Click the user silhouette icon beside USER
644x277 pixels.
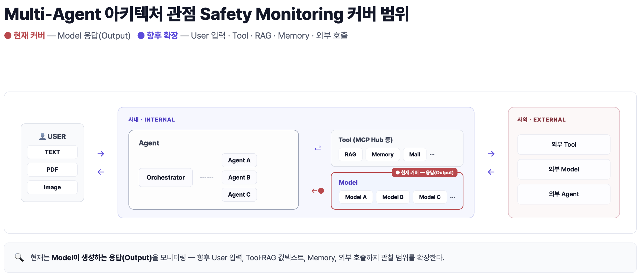click(x=42, y=136)
